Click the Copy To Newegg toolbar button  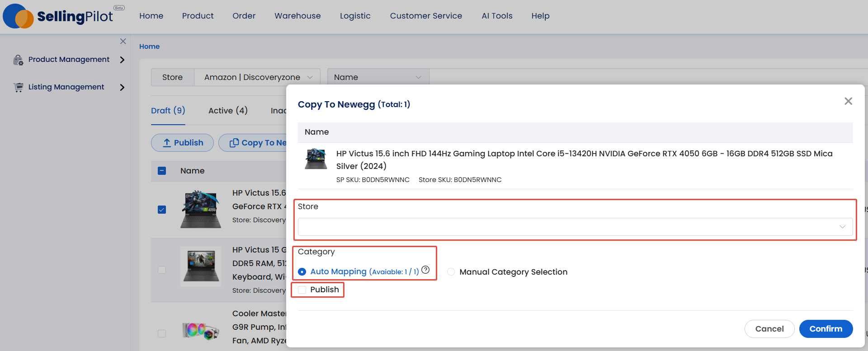click(x=253, y=143)
